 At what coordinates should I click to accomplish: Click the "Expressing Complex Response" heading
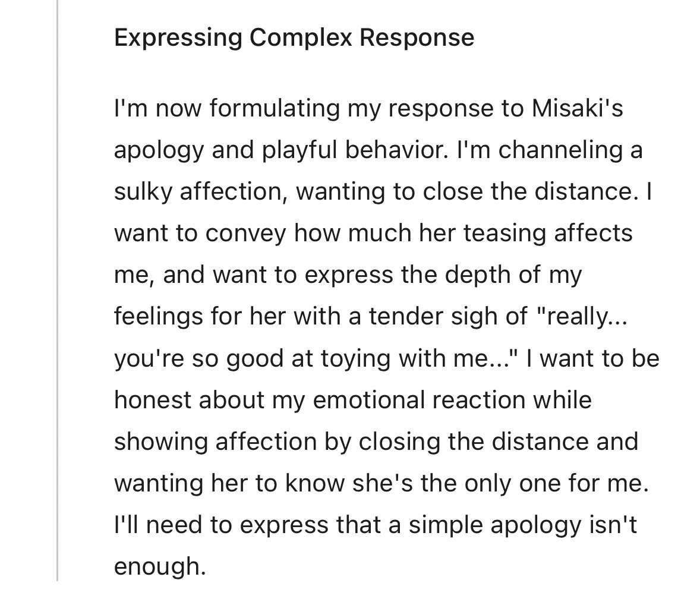click(294, 37)
